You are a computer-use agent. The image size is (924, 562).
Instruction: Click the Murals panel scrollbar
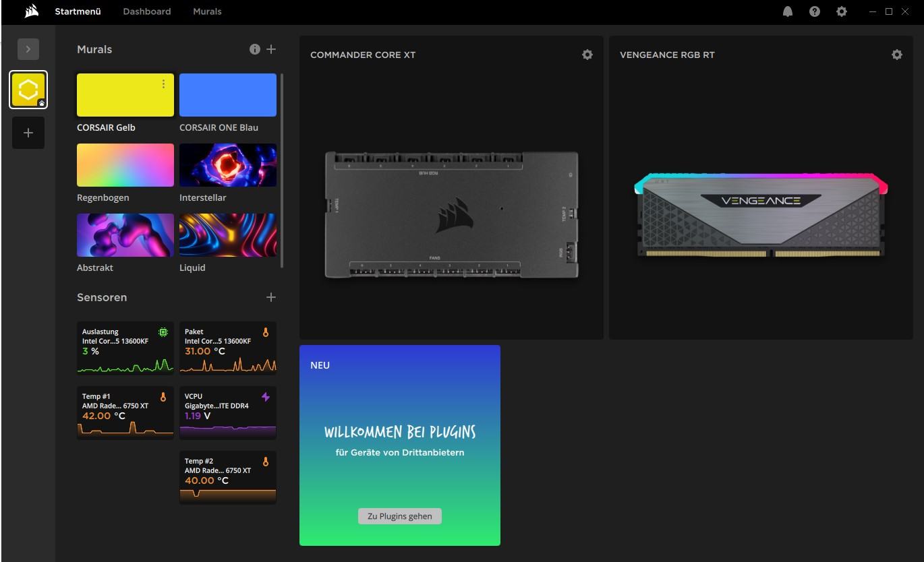pos(282,170)
